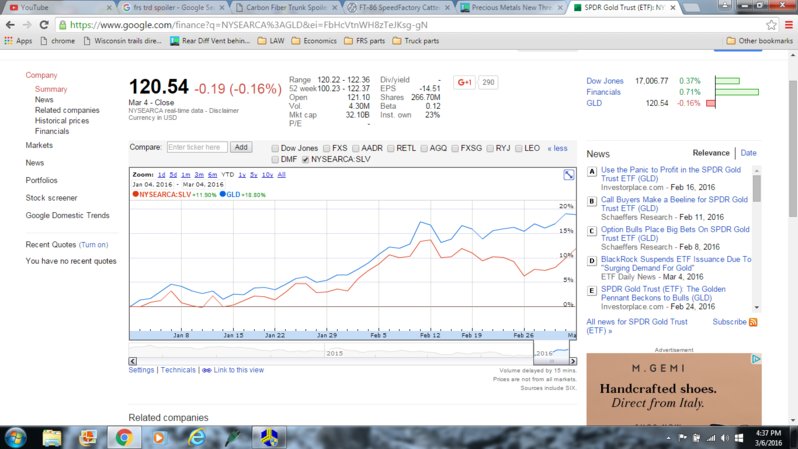Switch to the Carbon Fiber Trunk Spoiler tab

point(287,8)
